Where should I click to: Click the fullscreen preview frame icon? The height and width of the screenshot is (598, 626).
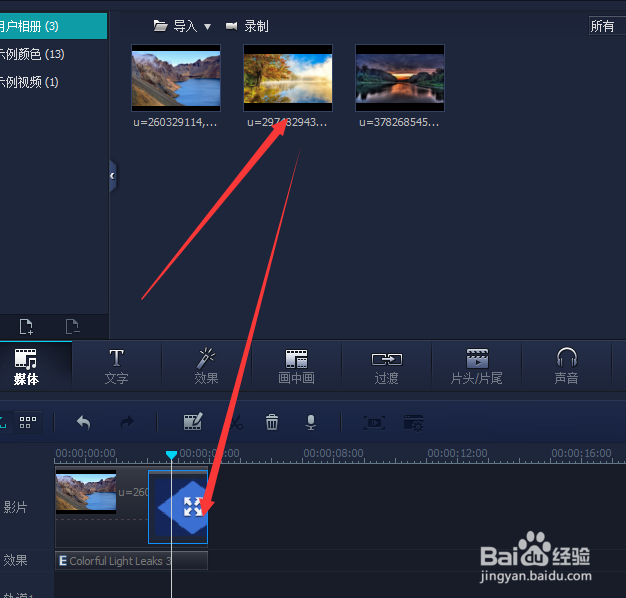tap(374, 423)
